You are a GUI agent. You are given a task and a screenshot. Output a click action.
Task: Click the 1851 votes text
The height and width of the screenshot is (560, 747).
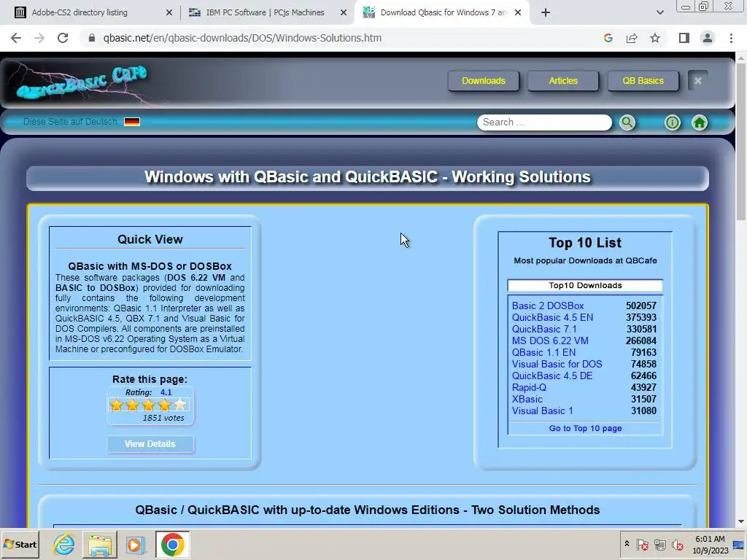163,418
